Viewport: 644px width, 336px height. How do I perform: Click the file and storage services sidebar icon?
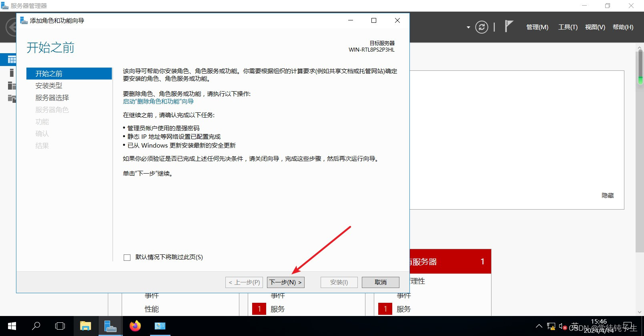point(12,98)
